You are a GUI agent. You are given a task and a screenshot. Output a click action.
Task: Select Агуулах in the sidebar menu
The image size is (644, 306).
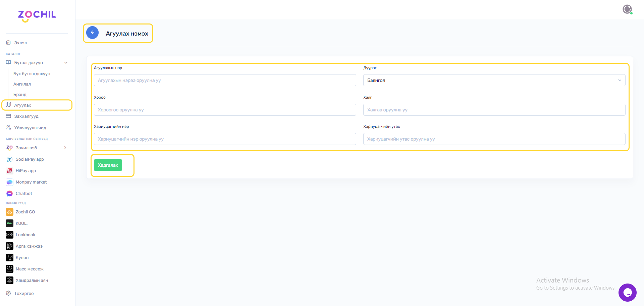[x=22, y=105]
